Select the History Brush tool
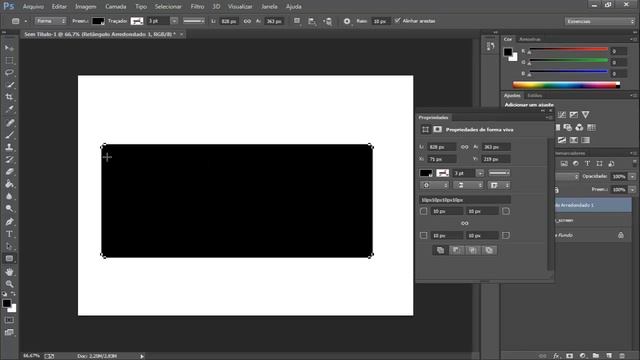 9,160
